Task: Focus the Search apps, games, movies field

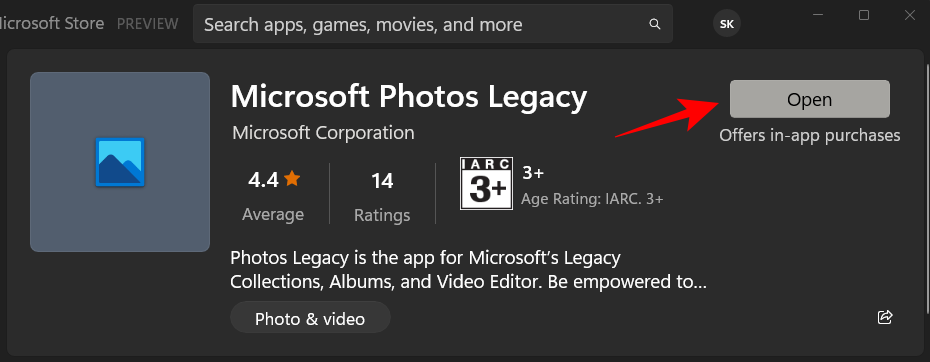Action: click(x=433, y=24)
